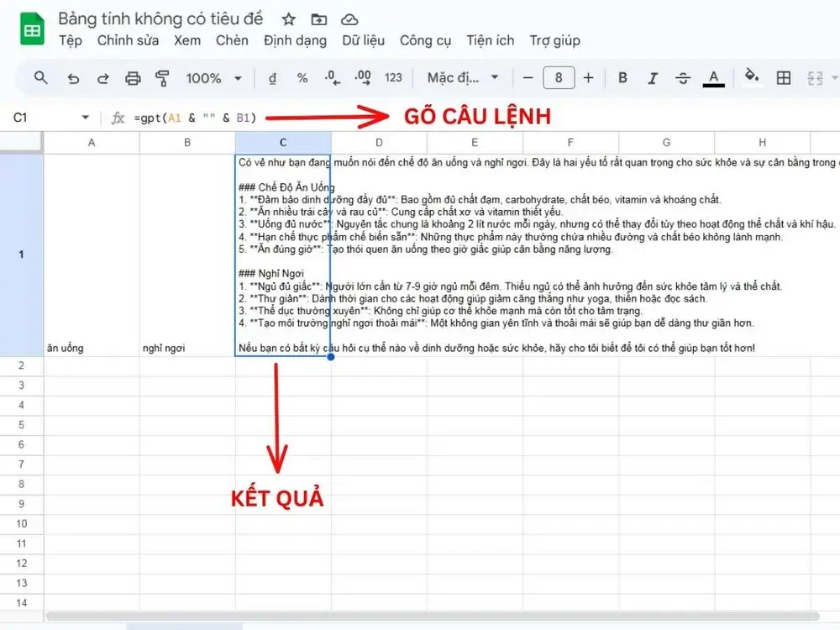Select column B header
This screenshot has height=630, width=840.
(187, 143)
